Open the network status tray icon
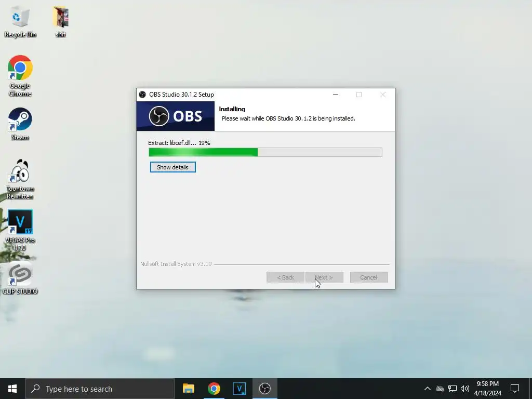The image size is (532, 399). click(x=453, y=389)
